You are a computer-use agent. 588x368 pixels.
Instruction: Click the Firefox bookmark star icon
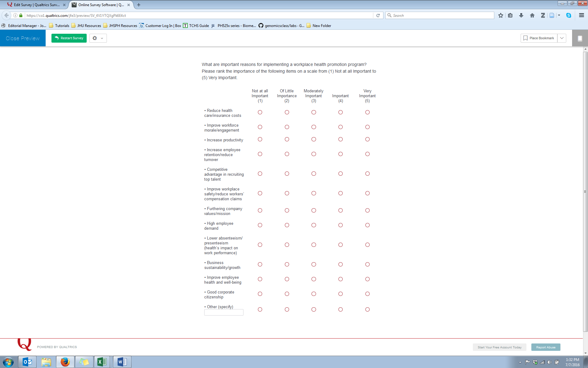[500, 15]
